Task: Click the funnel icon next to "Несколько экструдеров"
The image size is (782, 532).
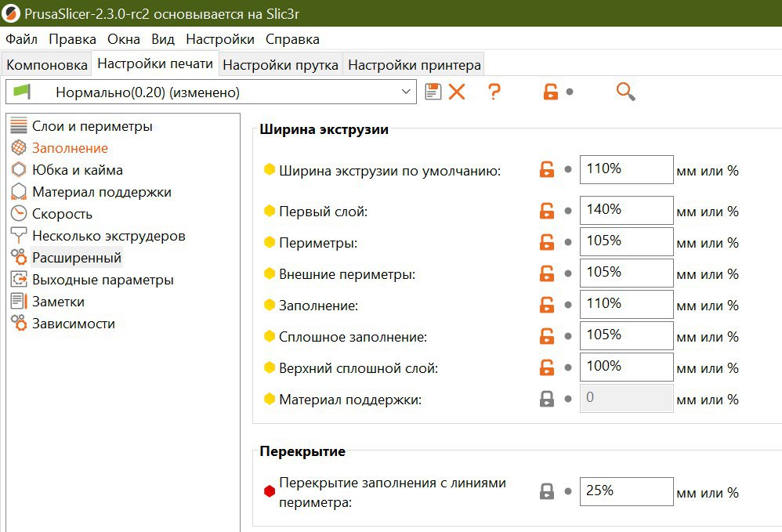Action: [19, 235]
